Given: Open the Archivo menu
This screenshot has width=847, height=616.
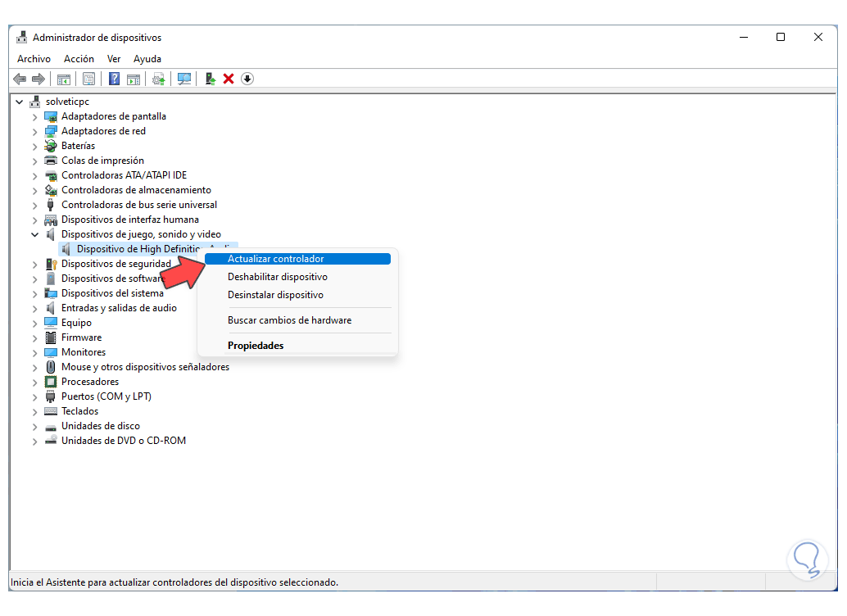Looking at the screenshot, I should (x=34, y=59).
